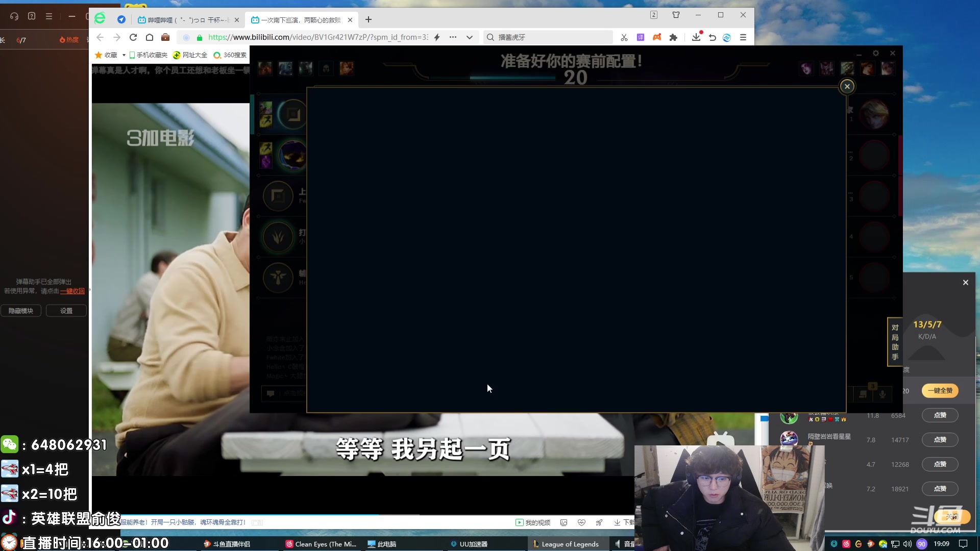980x551 pixels.
Task: Open the 收藏 favorites bookmark
Action: pos(106,55)
